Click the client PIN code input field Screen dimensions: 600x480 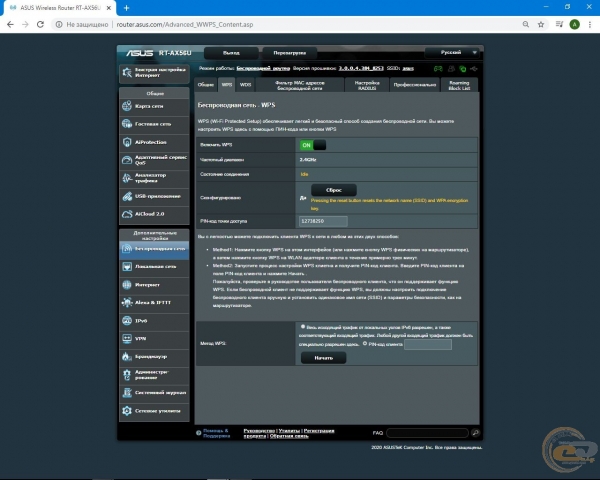(428, 344)
